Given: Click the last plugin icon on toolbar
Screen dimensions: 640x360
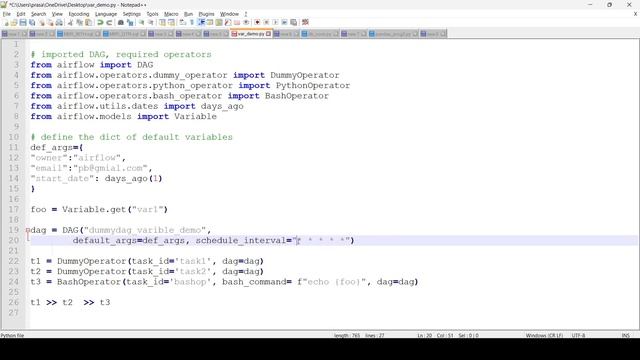Looking at the screenshot, I should pyautogui.click(x=305, y=22).
